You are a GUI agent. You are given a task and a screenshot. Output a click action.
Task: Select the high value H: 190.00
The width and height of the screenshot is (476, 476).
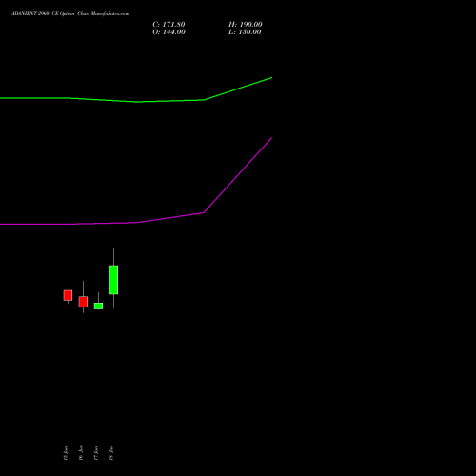click(246, 25)
